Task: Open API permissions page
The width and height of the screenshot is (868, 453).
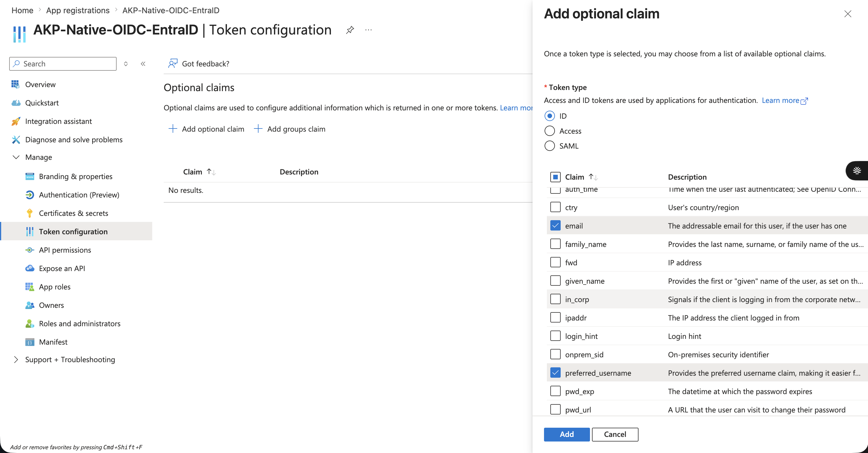Action: tap(65, 250)
